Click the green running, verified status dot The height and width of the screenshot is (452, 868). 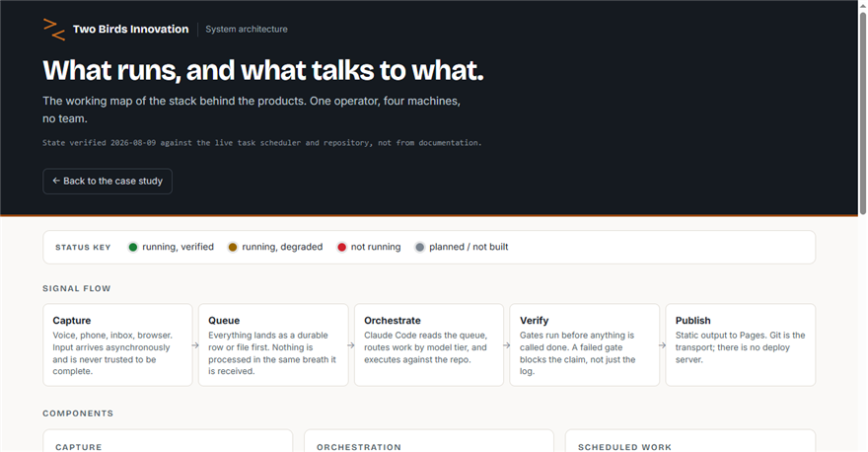(x=133, y=247)
